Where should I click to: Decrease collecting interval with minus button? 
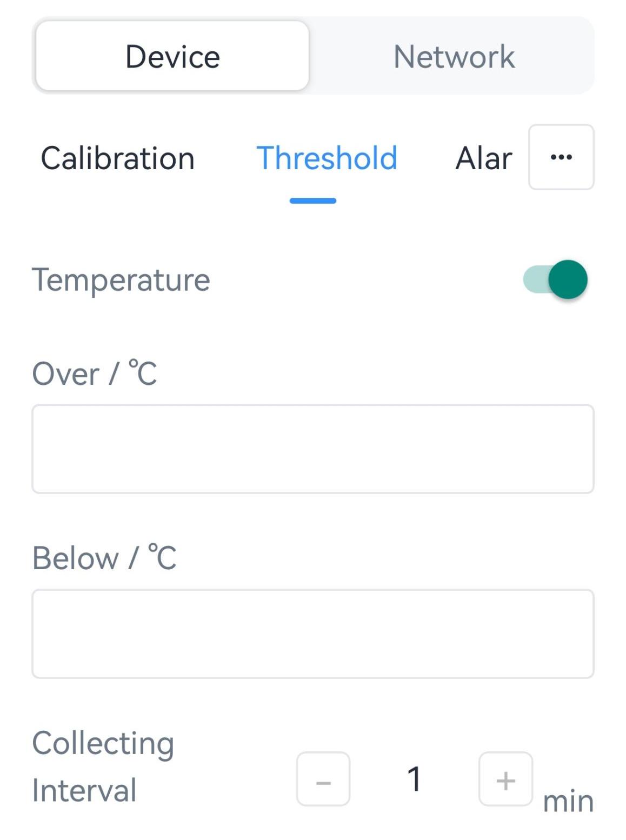[x=323, y=779]
